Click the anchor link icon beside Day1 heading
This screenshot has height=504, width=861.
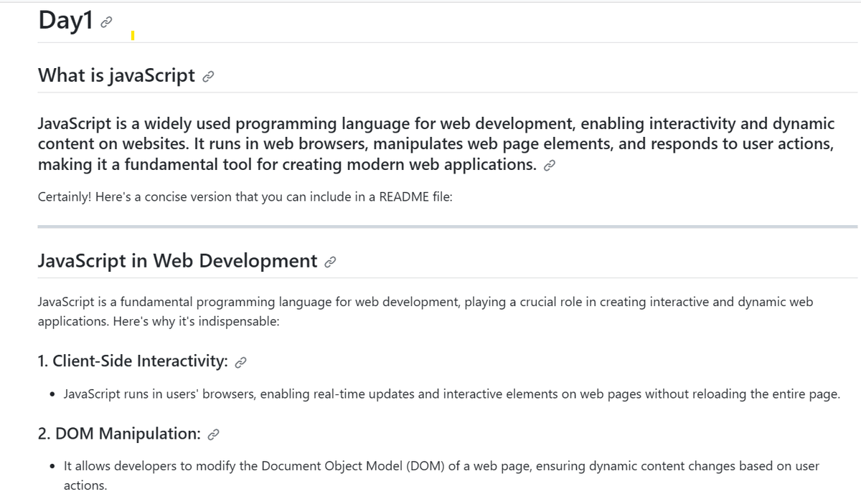(x=105, y=22)
